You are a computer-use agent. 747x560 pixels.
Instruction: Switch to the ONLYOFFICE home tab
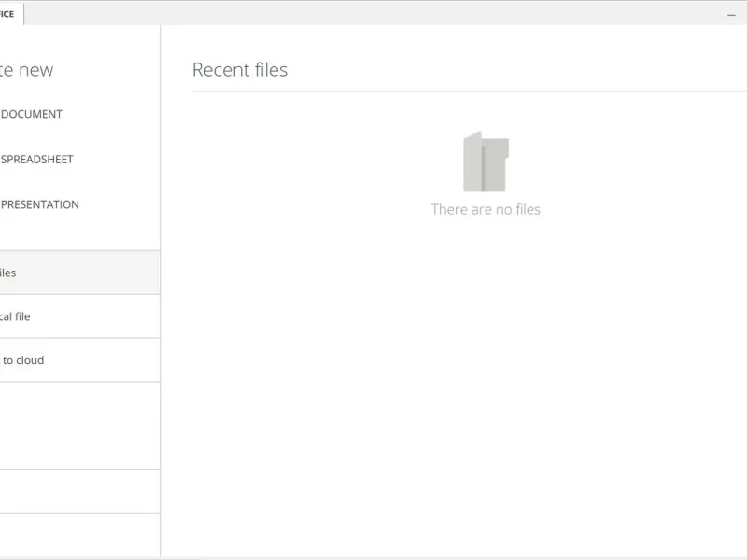tap(9, 13)
